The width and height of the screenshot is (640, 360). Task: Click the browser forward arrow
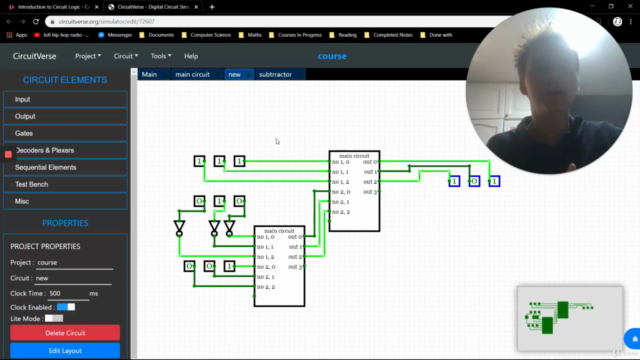22,22
